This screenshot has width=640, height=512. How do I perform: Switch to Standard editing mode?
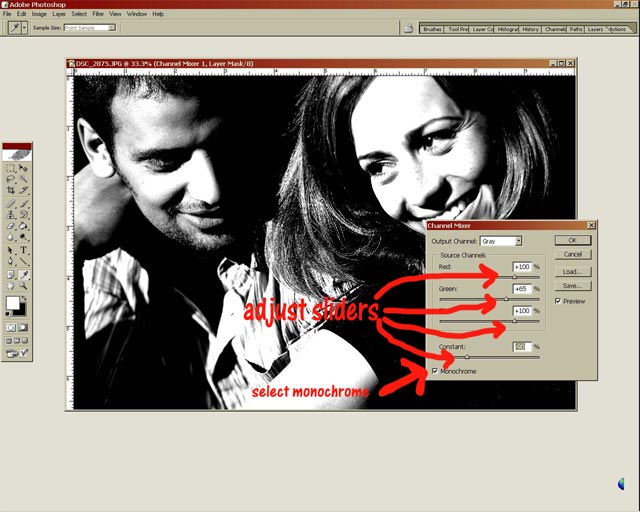point(11,327)
